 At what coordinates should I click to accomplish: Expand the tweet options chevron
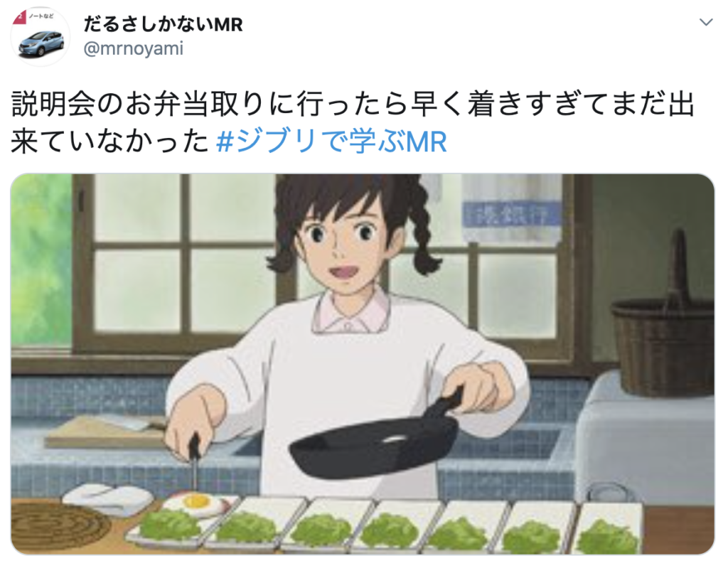point(706,22)
